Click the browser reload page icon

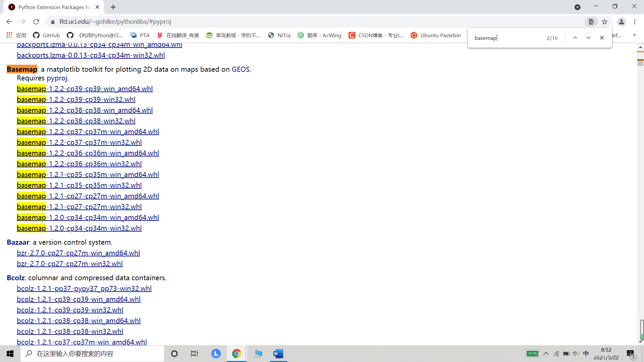(x=36, y=22)
